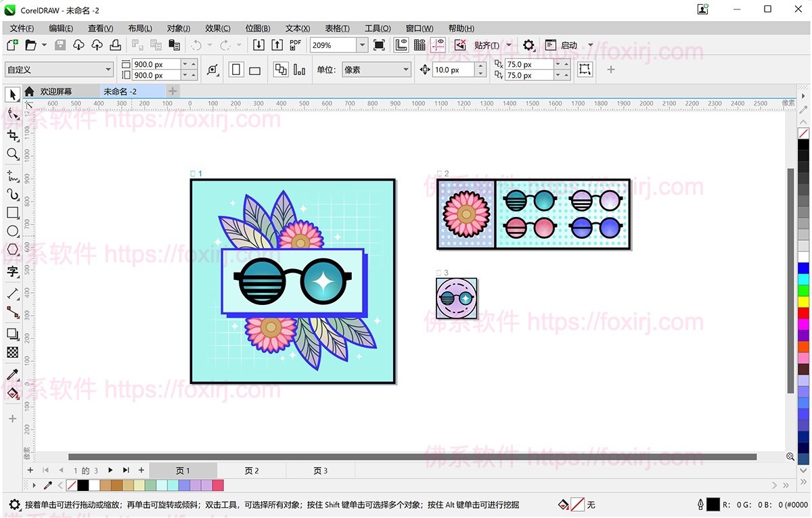Open the units dropdown showing 像素
Image resolution: width=812 pixels, height=518 pixels.
click(x=406, y=70)
